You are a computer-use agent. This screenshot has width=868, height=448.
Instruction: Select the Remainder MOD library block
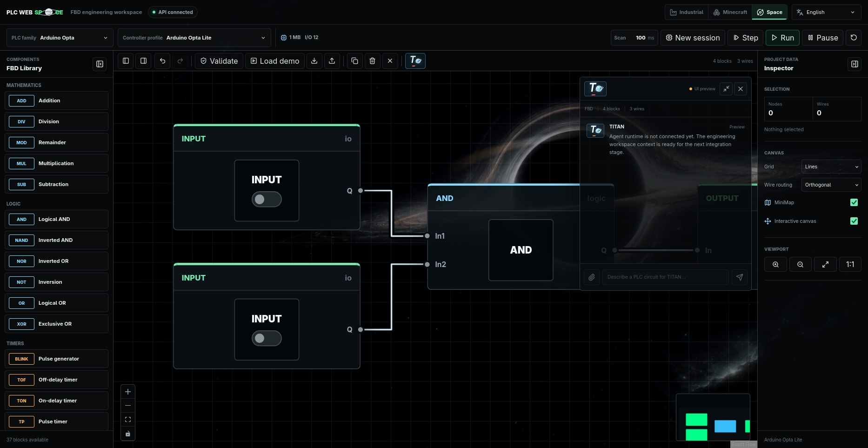click(x=57, y=142)
